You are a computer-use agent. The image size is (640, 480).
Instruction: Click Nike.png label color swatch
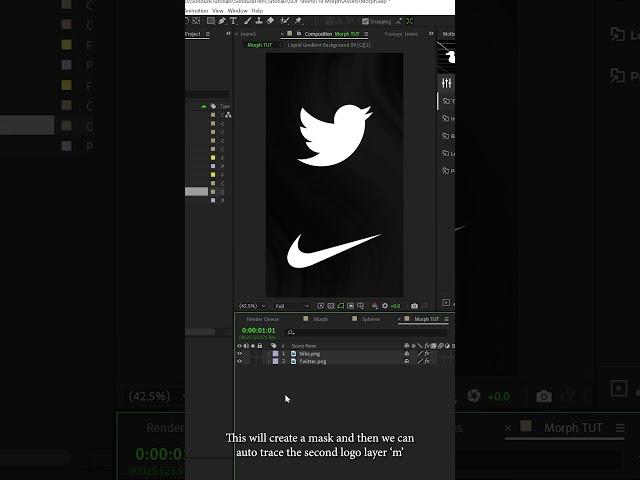[x=276, y=353]
